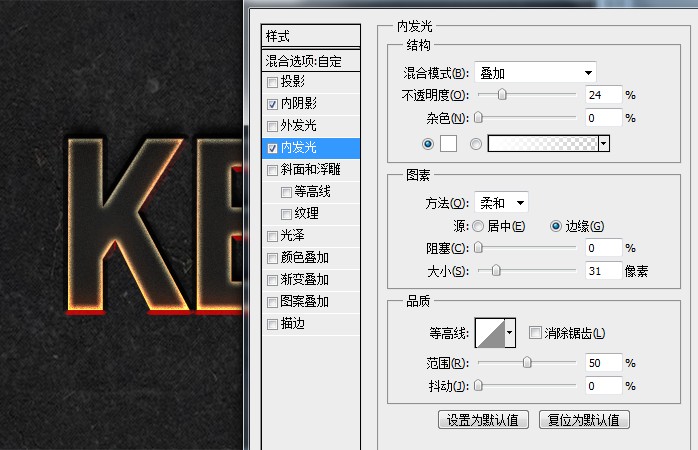The height and width of the screenshot is (450, 698).
Task: Tick the 等高线 sub-option checkbox
Action: (286, 192)
